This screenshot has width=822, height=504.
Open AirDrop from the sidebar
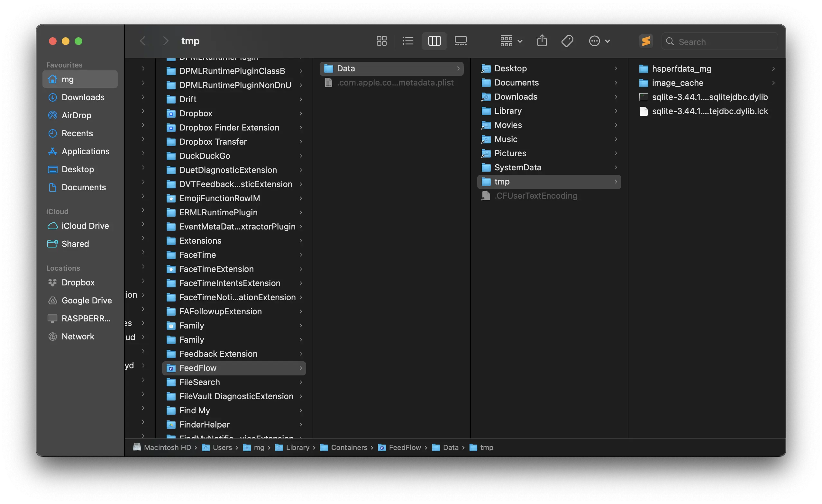(80, 115)
